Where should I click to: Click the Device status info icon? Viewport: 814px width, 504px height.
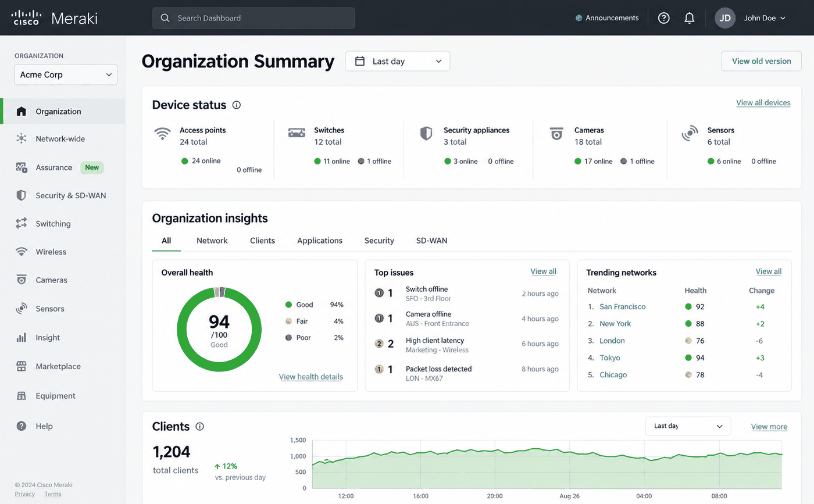(237, 105)
